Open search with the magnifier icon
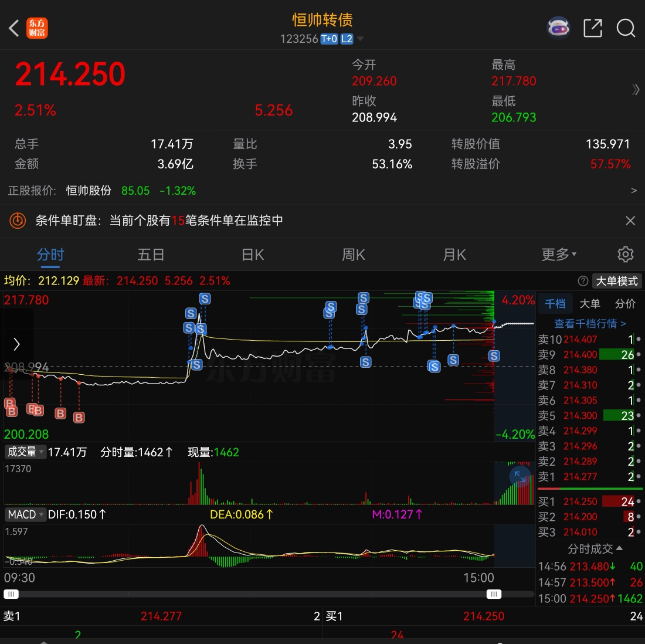645x644 pixels. [x=626, y=28]
